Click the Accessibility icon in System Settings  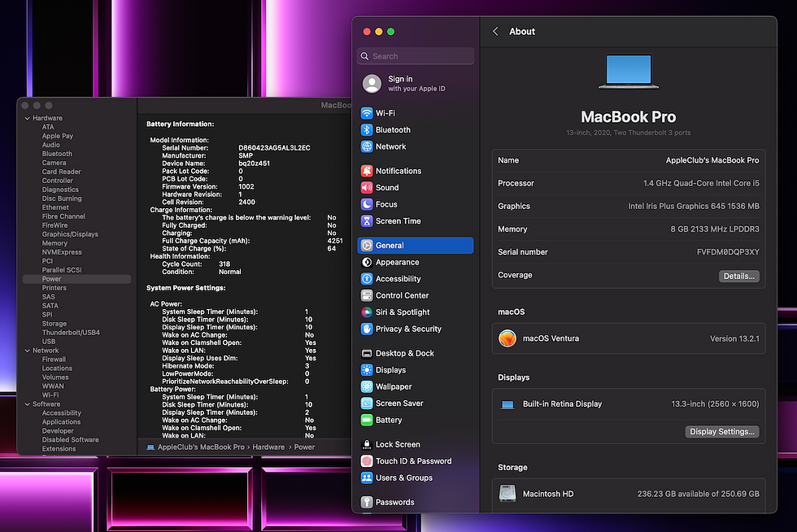pos(367,279)
